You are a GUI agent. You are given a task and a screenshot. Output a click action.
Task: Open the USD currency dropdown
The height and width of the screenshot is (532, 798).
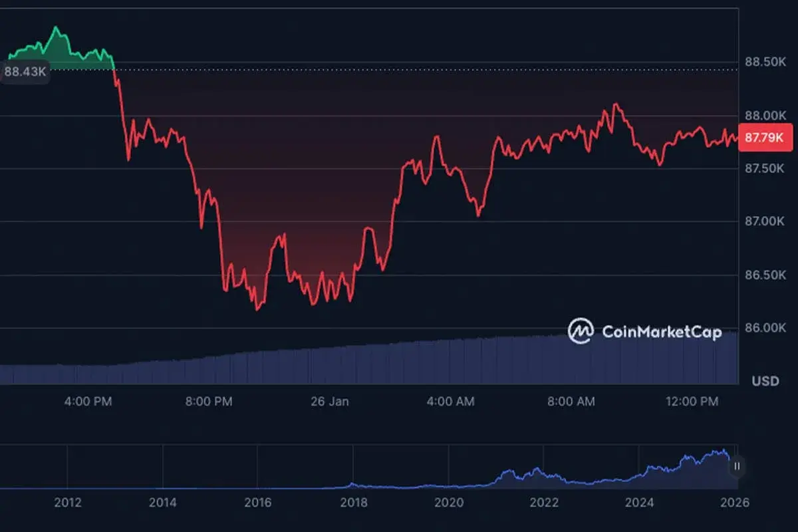(766, 382)
